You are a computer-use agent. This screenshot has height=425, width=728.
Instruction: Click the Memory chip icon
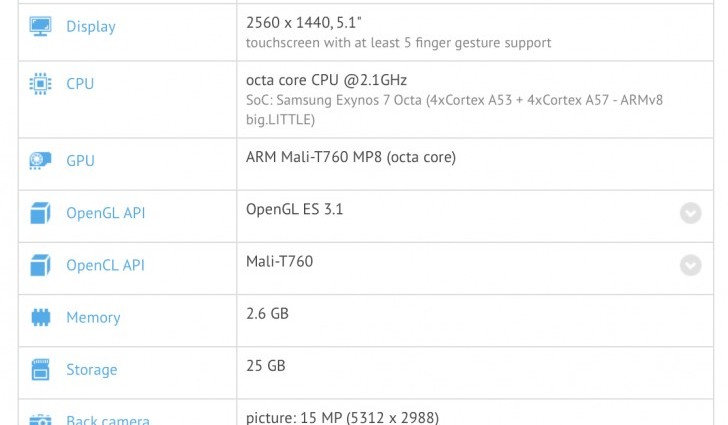pyautogui.click(x=41, y=318)
